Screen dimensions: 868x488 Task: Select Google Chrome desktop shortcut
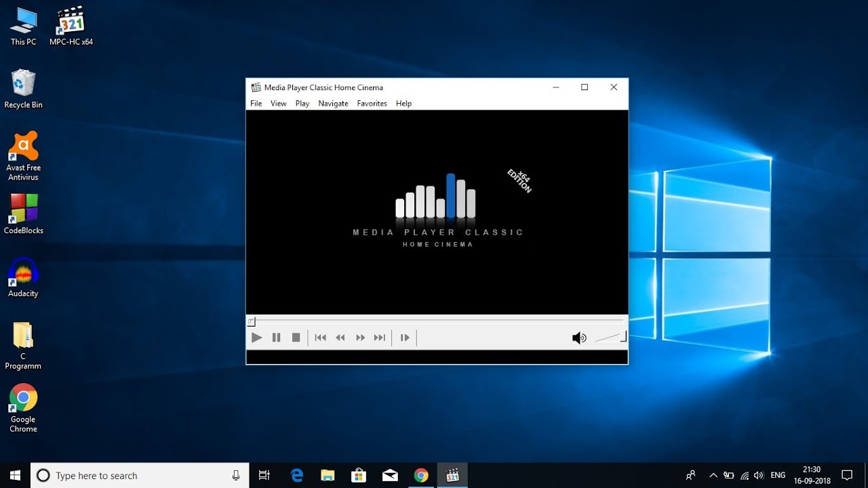click(24, 409)
